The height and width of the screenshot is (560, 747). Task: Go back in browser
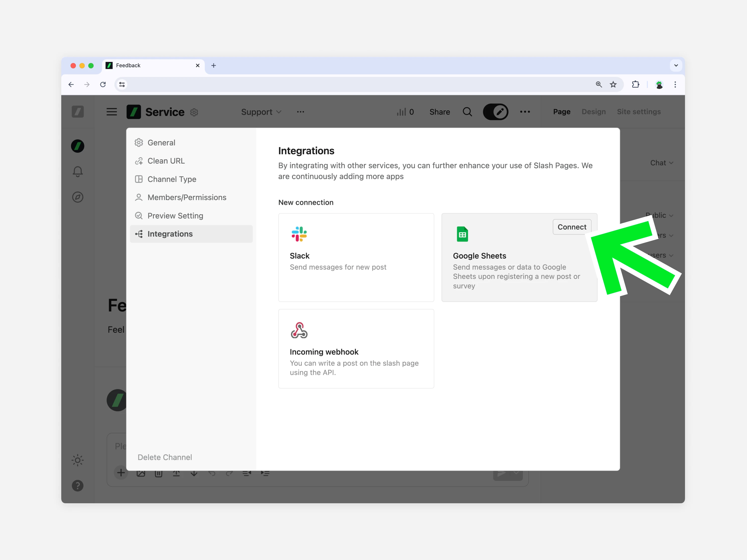[71, 84]
